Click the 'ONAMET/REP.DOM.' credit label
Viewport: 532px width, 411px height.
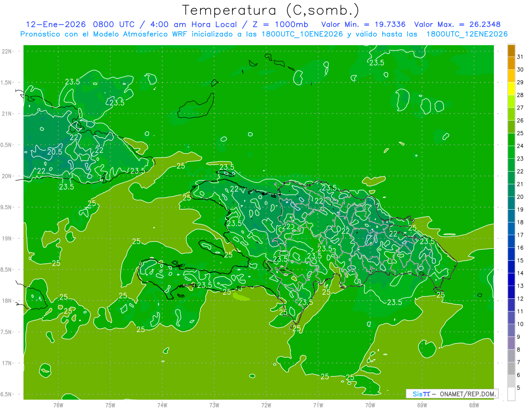[x=468, y=394]
